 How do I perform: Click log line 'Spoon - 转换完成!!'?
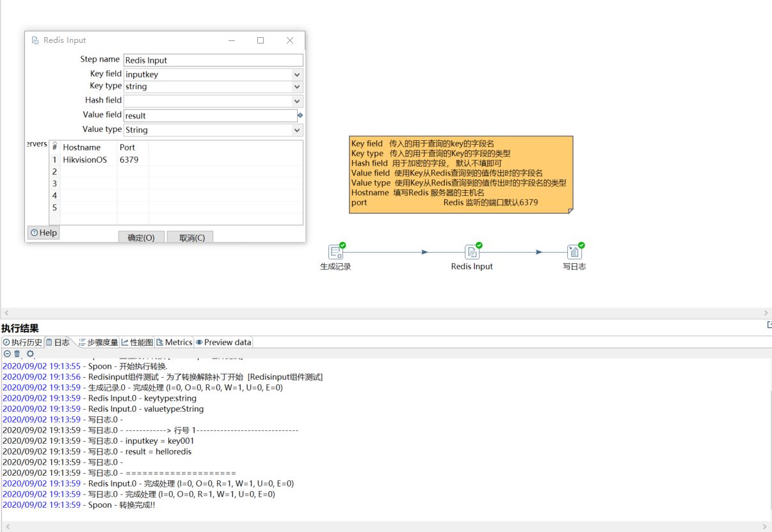click(x=122, y=504)
